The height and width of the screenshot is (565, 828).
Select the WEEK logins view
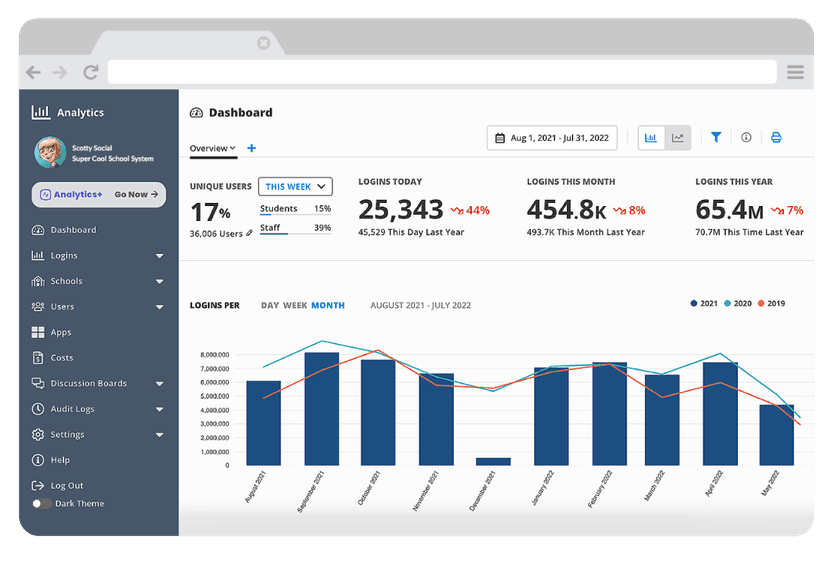click(295, 305)
